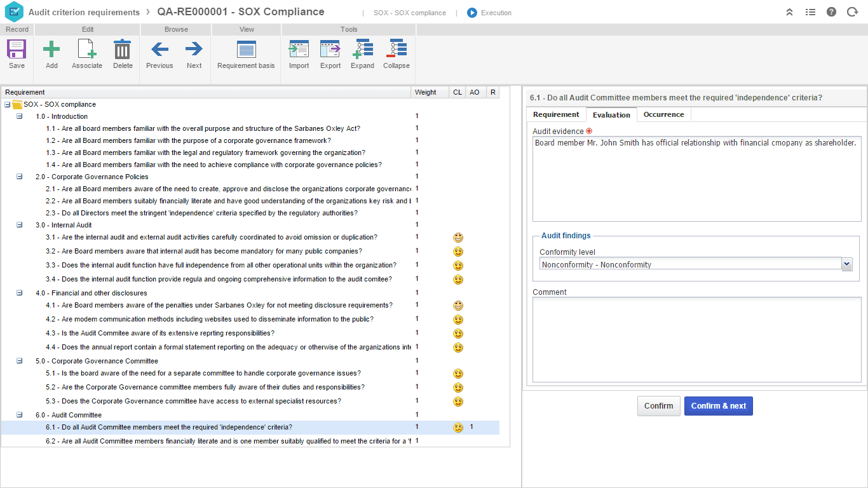Switch to the Evaluation tab
The width and height of the screenshot is (868, 488).
[x=611, y=115]
